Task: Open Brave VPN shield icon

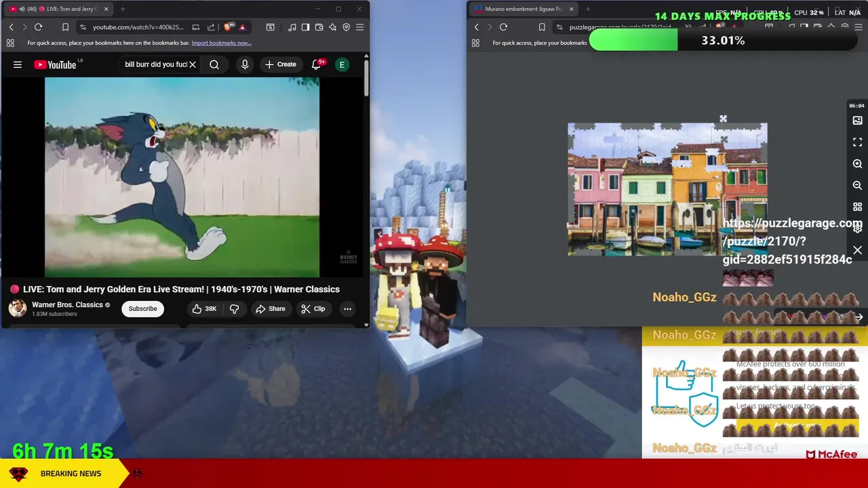Action: pyautogui.click(x=346, y=27)
